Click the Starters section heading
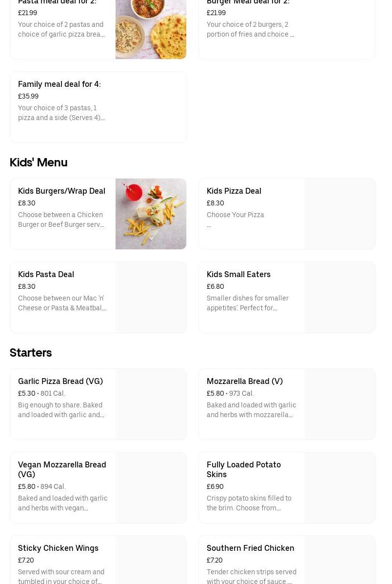This screenshot has width=392, height=584. [x=31, y=353]
